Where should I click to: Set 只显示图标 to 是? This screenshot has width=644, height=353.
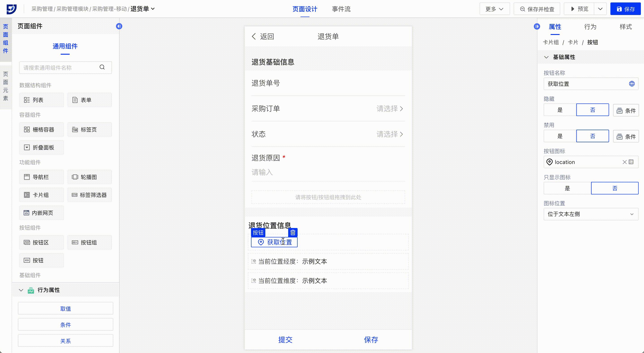click(x=567, y=188)
